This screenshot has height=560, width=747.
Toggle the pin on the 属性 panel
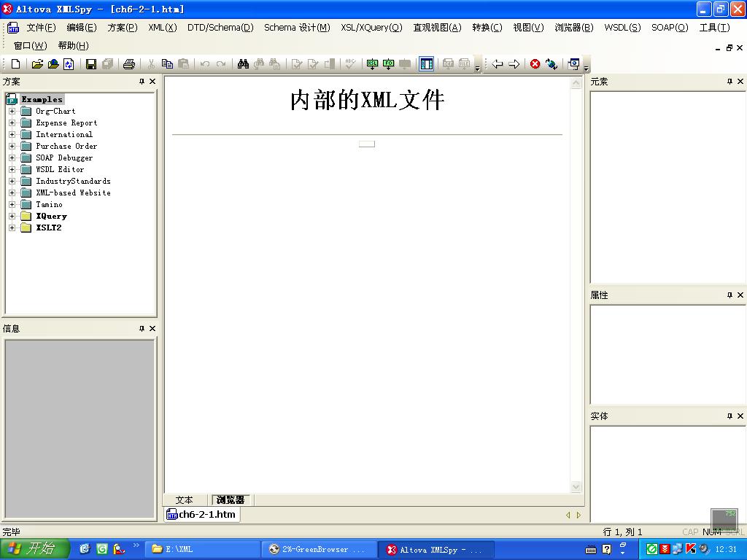(729, 295)
